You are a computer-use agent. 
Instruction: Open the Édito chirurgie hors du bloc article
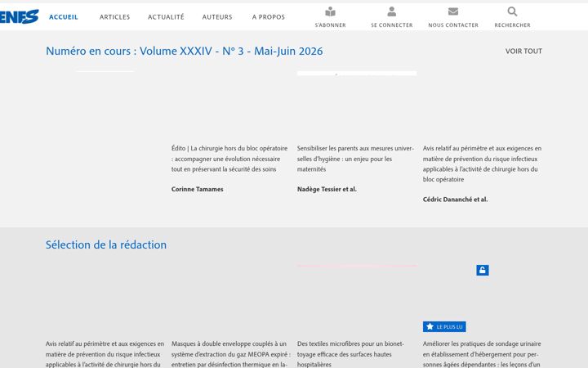[x=229, y=159]
